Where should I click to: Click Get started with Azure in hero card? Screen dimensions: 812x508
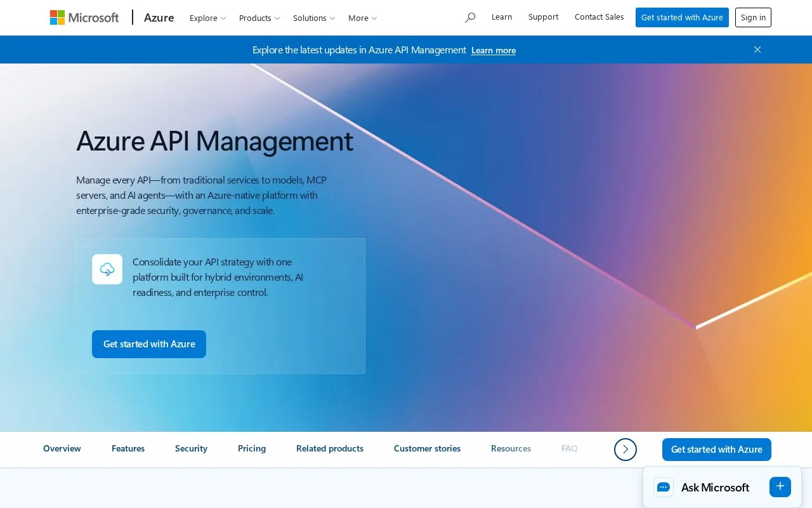click(x=149, y=344)
